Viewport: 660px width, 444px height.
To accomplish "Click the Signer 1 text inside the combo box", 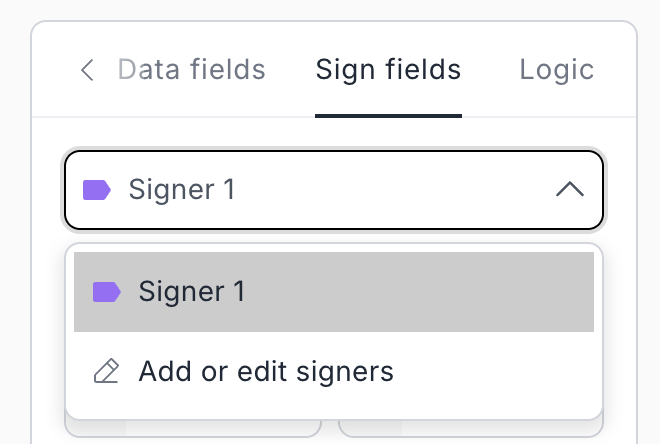I will [182, 190].
